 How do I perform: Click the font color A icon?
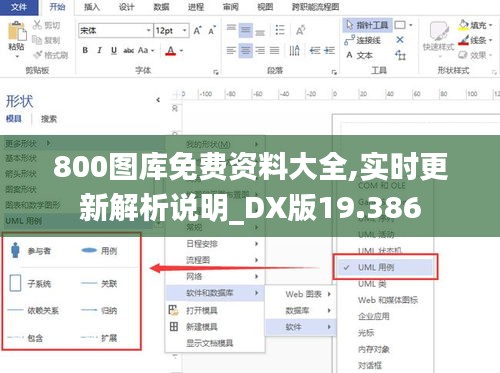(x=170, y=50)
